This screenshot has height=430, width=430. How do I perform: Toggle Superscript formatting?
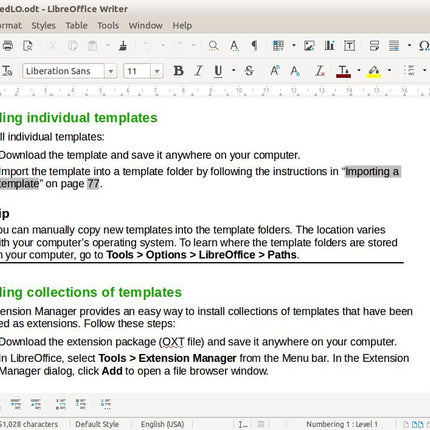click(274, 71)
